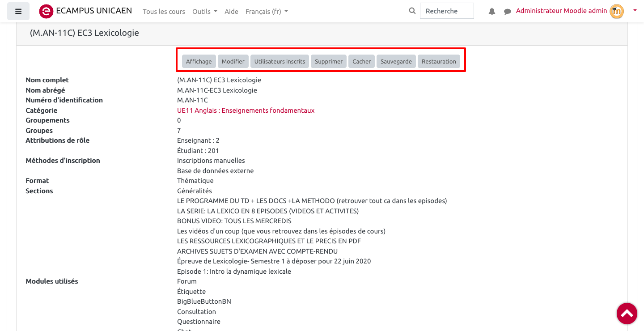Expand the user menu caret
Image resolution: width=644 pixels, height=331 pixels.
(635, 10)
